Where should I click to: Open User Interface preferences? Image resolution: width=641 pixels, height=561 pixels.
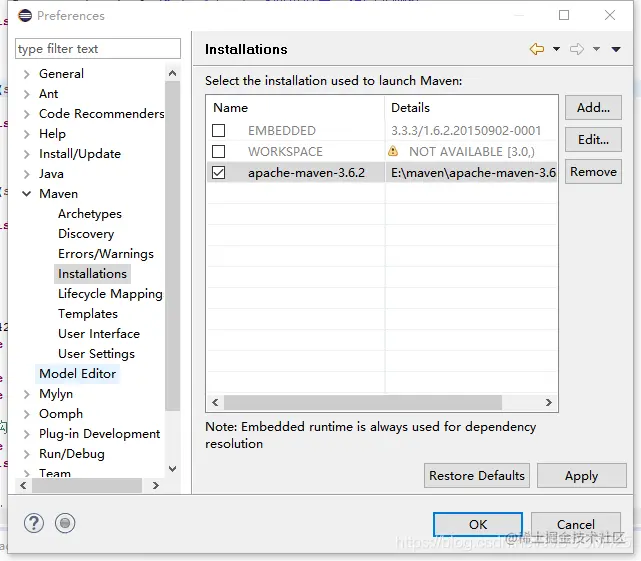pos(99,334)
